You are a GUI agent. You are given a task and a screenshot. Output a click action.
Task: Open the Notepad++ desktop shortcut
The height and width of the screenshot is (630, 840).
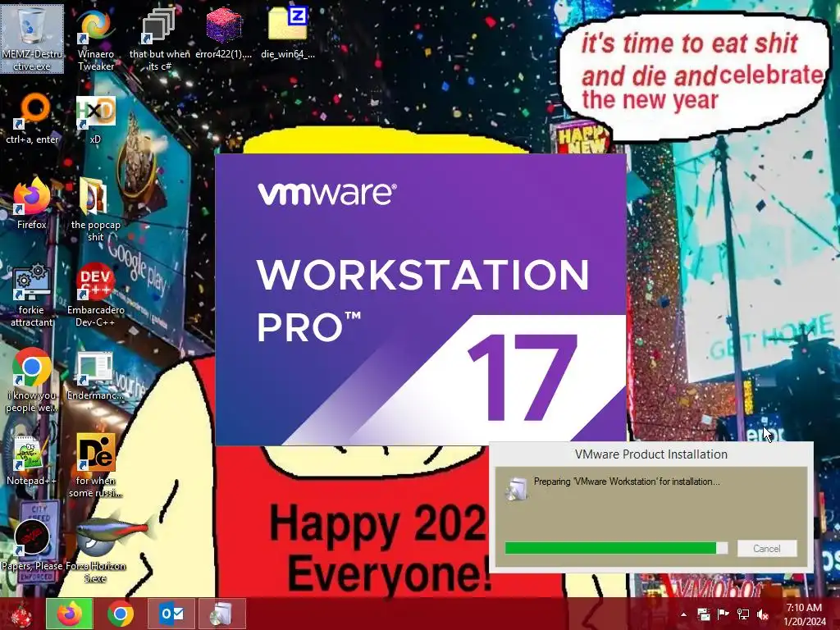tap(32, 461)
